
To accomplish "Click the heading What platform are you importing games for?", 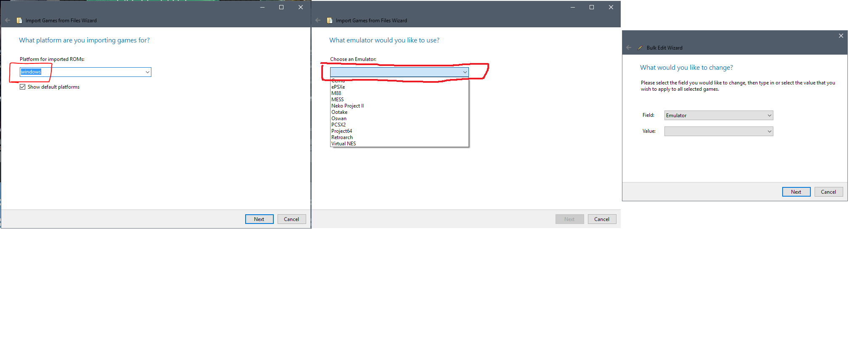I will pyautogui.click(x=84, y=40).
